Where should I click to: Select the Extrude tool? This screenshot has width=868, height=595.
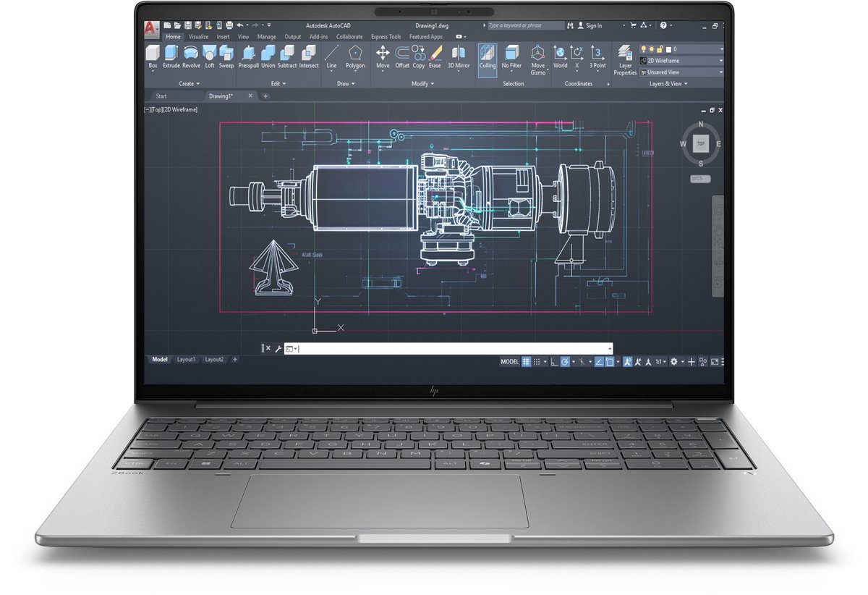[x=171, y=56]
